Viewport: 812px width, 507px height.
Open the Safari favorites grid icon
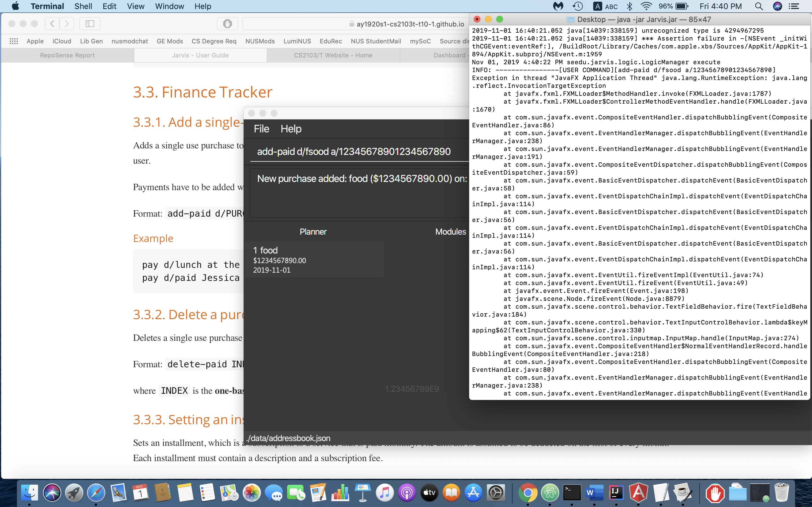[x=14, y=41]
